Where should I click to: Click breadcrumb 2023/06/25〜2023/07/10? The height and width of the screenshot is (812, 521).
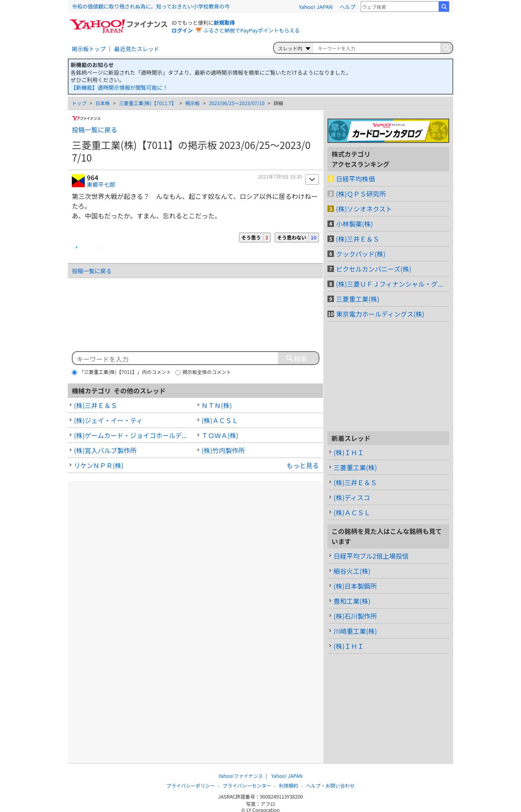(237, 104)
